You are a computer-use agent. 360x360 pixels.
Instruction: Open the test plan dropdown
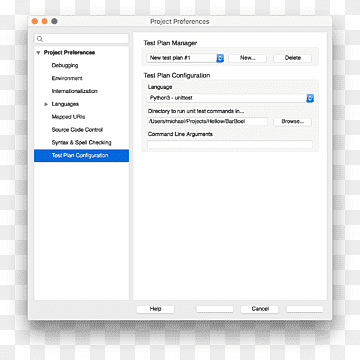[185, 58]
